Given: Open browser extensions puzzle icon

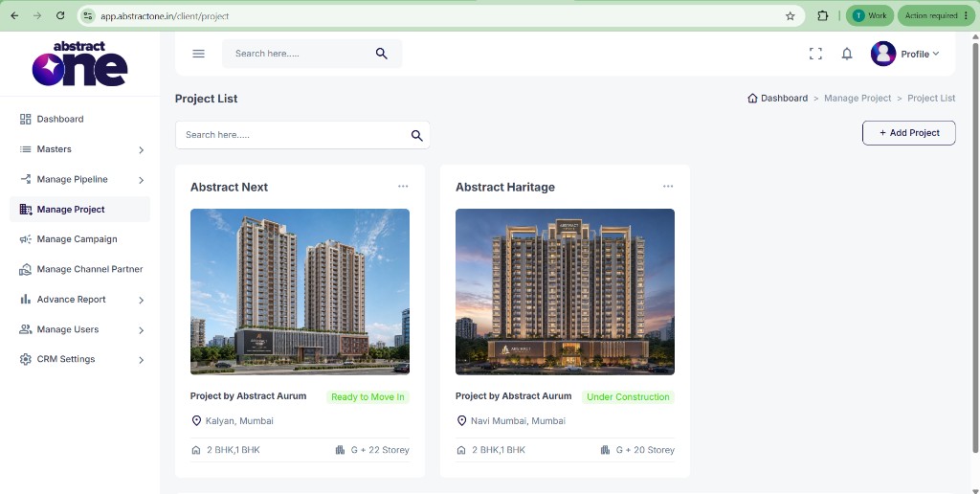Looking at the screenshot, I should pos(823,15).
